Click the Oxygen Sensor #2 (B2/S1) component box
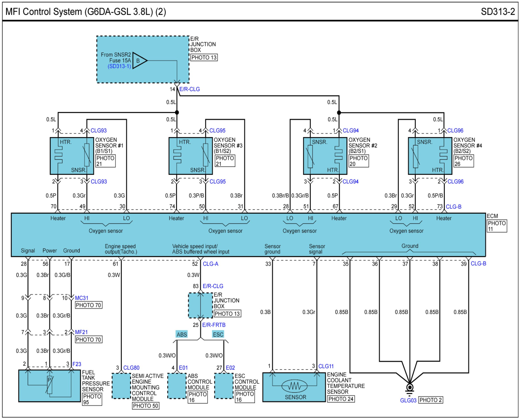Screen dimensions: 521x420 (x=325, y=156)
